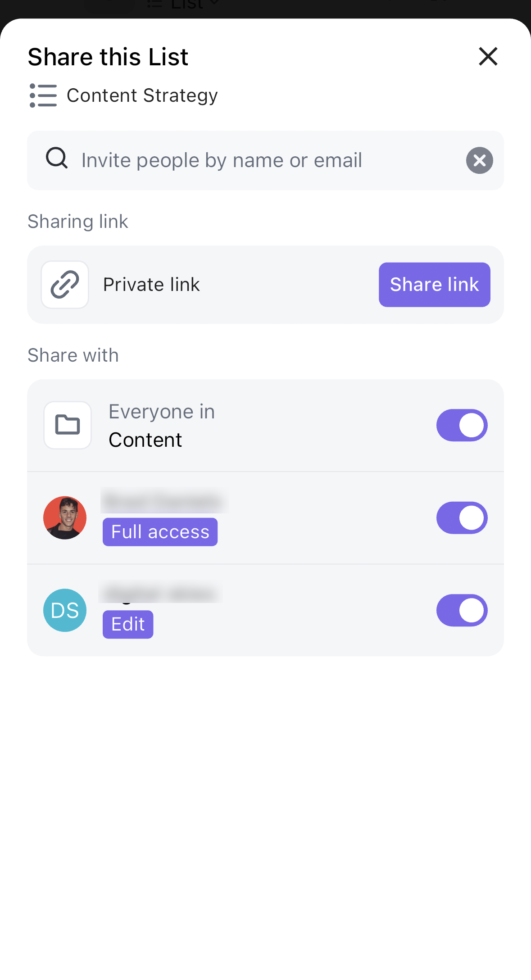Select the Private link label
Viewport: 531px width, 980px height.
point(151,285)
